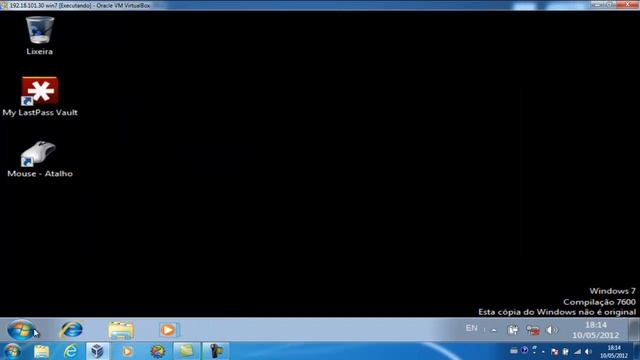Open the yellow notes app on host taskbar
The image size is (640, 360).
click(x=187, y=351)
